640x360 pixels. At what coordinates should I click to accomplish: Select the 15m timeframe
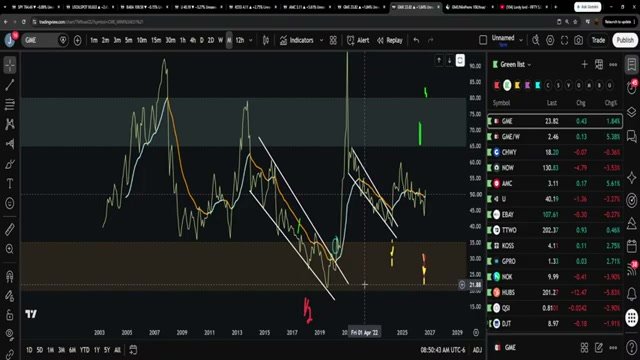pos(156,40)
